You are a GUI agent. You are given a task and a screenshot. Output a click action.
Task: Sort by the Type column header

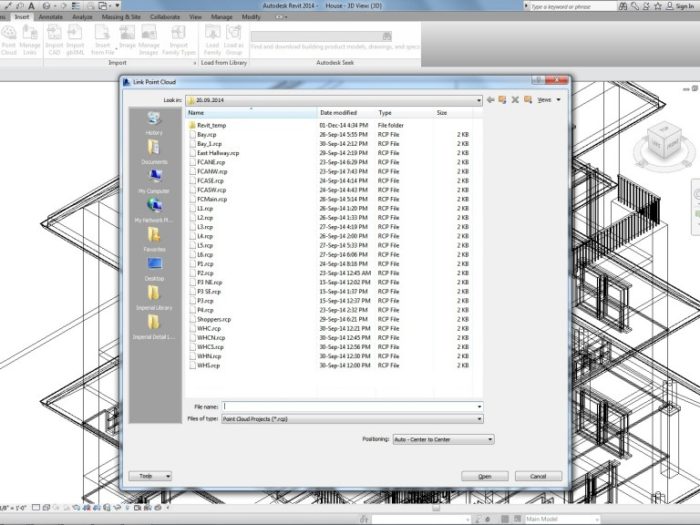click(x=404, y=113)
